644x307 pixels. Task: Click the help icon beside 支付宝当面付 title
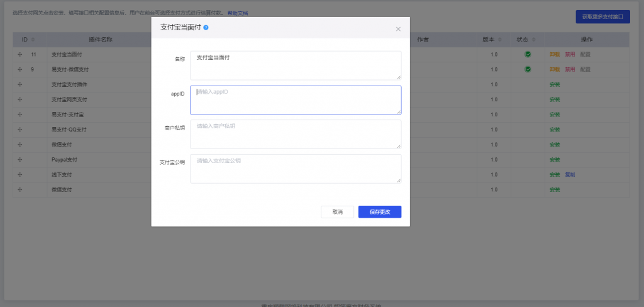206,28
